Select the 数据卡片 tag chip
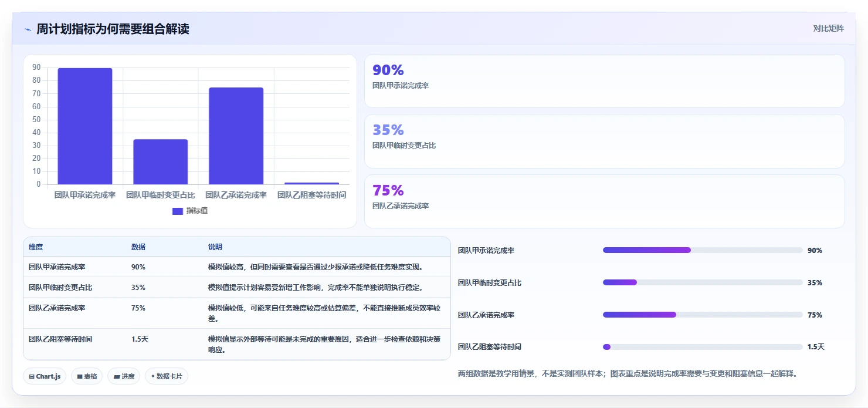Image resolution: width=868 pixels, height=408 pixels. pyautogui.click(x=167, y=376)
